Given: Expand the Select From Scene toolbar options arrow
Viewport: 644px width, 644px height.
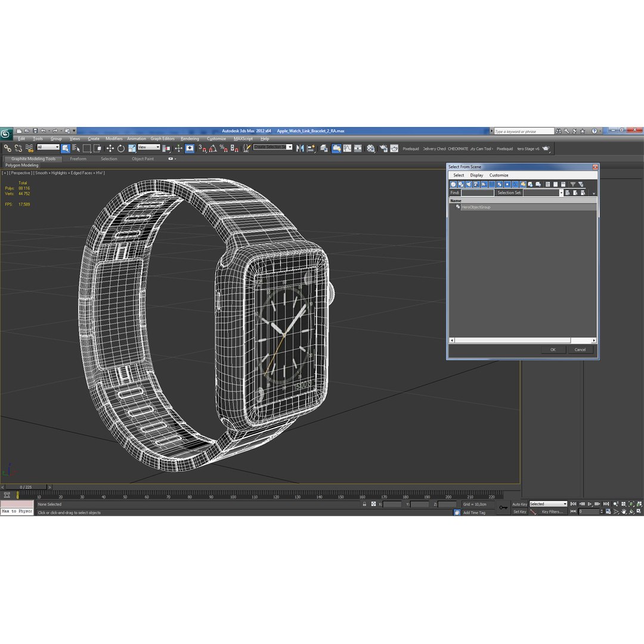Looking at the screenshot, I should tap(593, 193).
